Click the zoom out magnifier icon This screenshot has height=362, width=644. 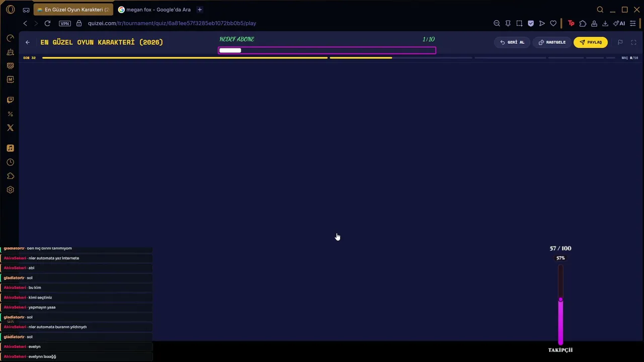[x=497, y=23]
